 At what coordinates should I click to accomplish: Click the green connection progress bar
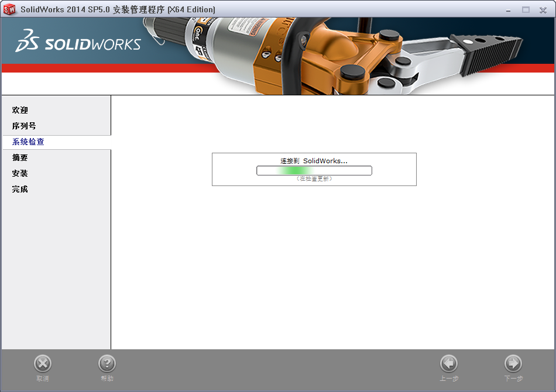click(x=314, y=170)
